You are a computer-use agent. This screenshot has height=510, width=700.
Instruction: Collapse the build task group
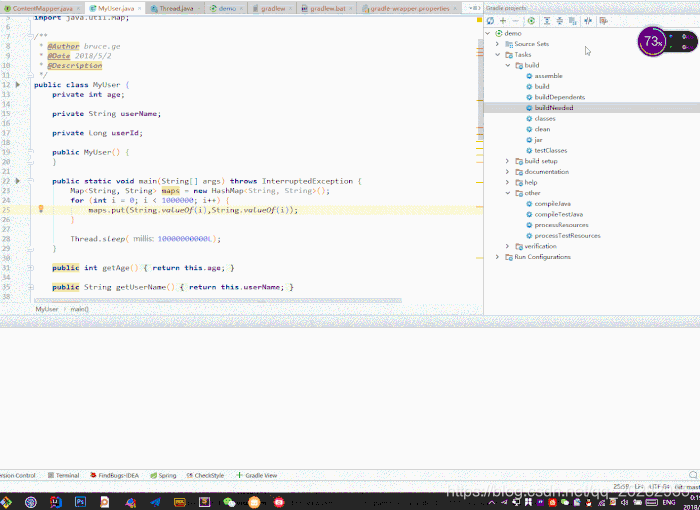tap(508, 65)
